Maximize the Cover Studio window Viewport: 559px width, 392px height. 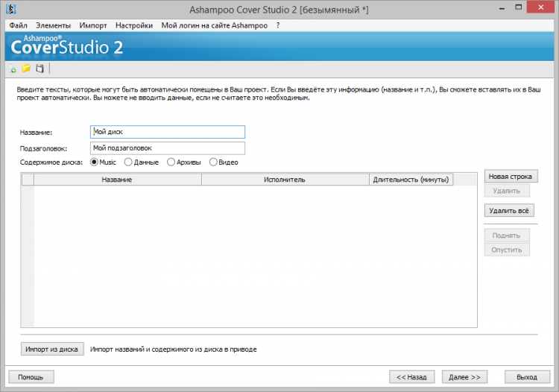tap(519, 7)
